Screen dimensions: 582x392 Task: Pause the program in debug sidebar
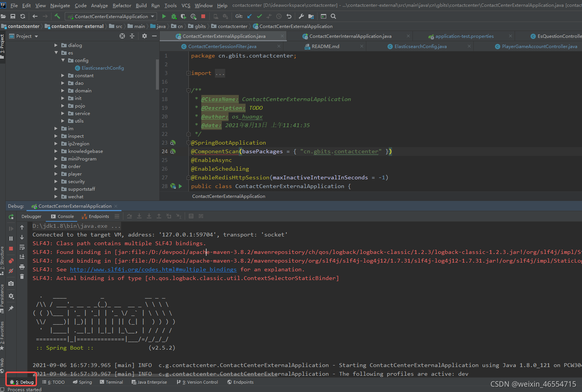(11, 238)
